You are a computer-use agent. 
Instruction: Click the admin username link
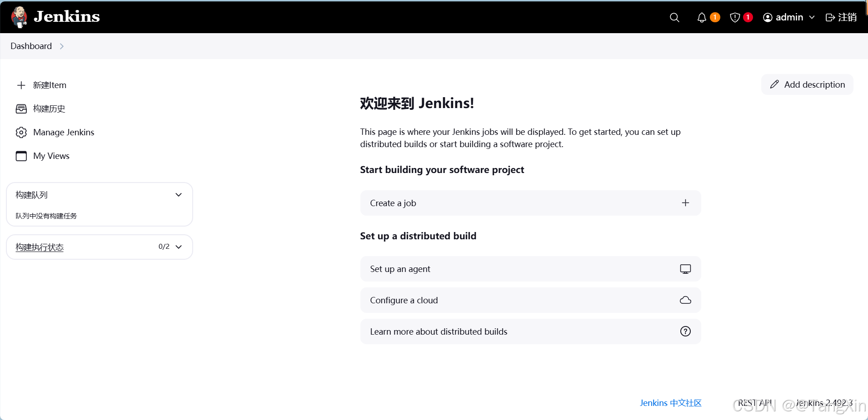[x=789, y=17]
